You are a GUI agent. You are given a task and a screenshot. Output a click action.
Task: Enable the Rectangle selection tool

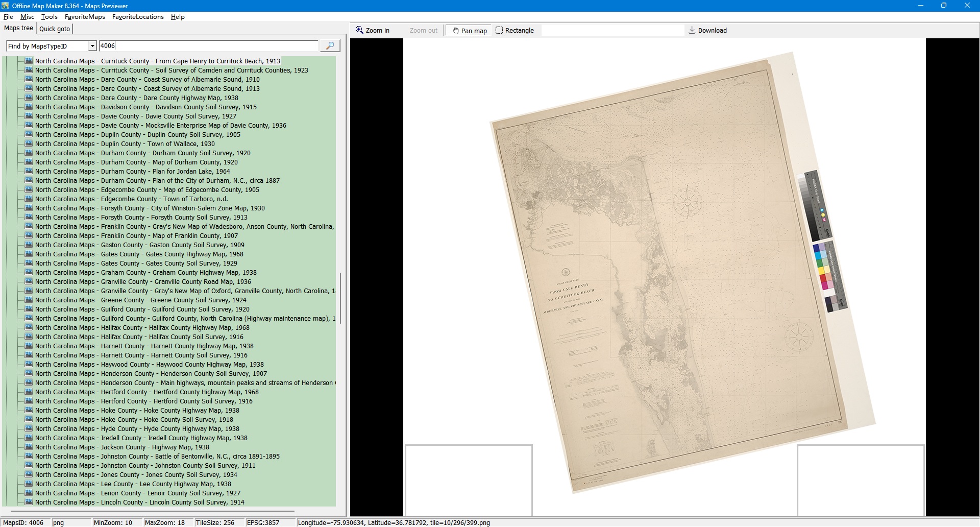[x=514, y=31]
